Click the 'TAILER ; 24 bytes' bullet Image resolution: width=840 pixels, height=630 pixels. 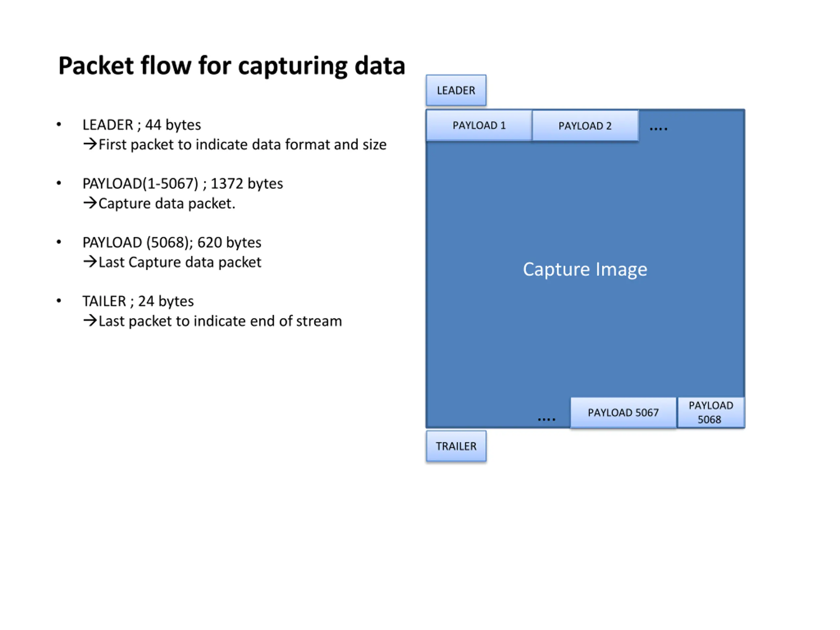click(138, 301)
